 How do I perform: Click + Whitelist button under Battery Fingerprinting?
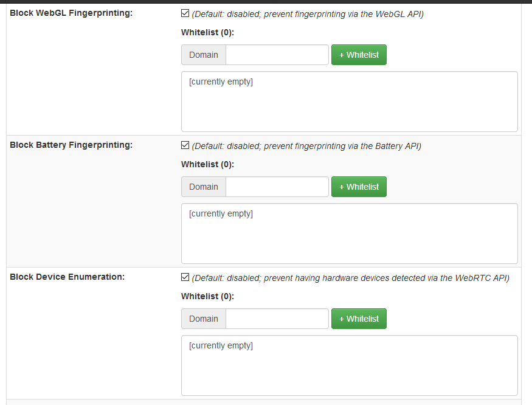[x=359, y=187]
